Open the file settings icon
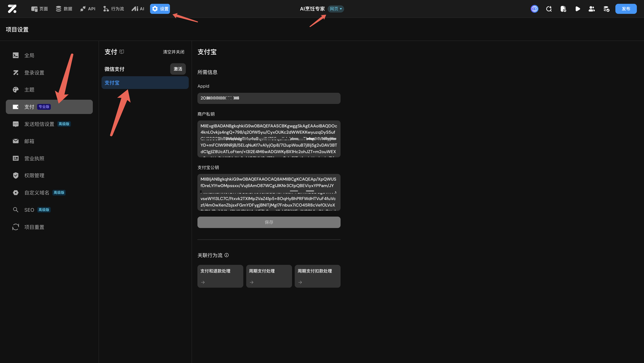This screenshot has height=363, width=644. [x=563, y=9]
